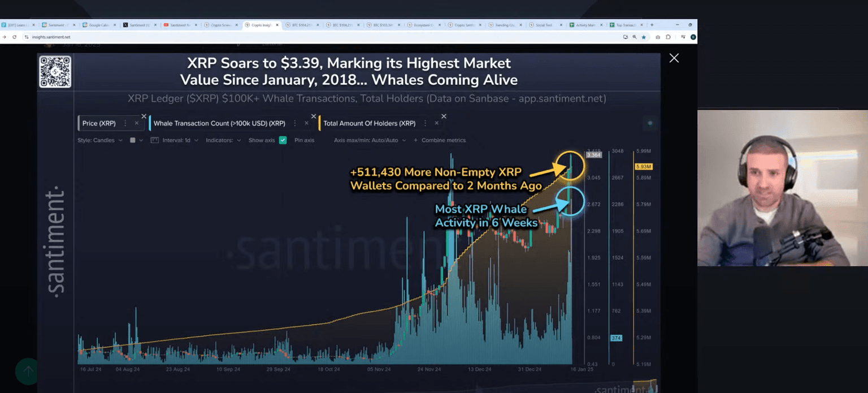The width and height of the screenshot is (868, 393).
Task: Click the QR code in the chart corner
Action: (55, 72)
